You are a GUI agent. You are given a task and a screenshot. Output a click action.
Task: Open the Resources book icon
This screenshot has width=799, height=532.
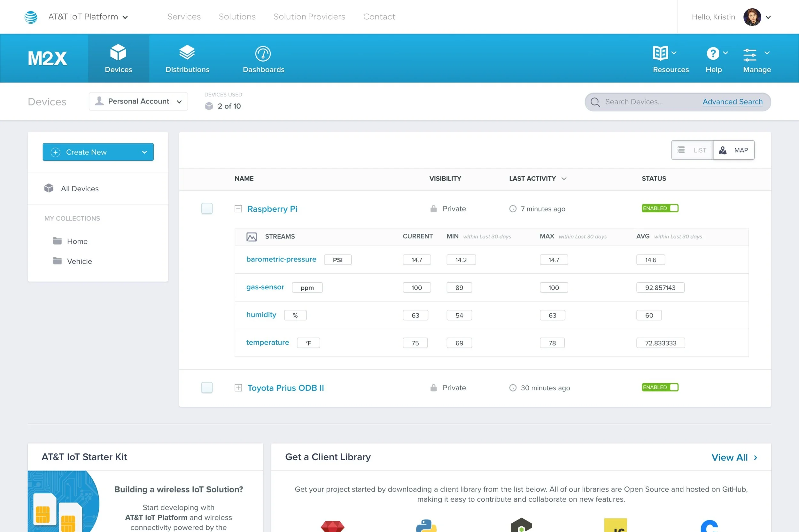[x=661, y=53]
